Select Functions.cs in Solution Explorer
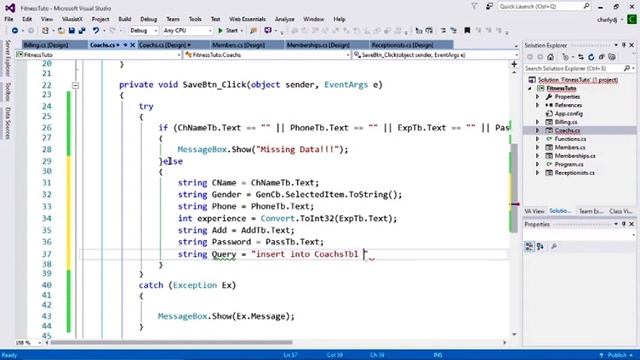640x360 pixels. coord(570,139)
